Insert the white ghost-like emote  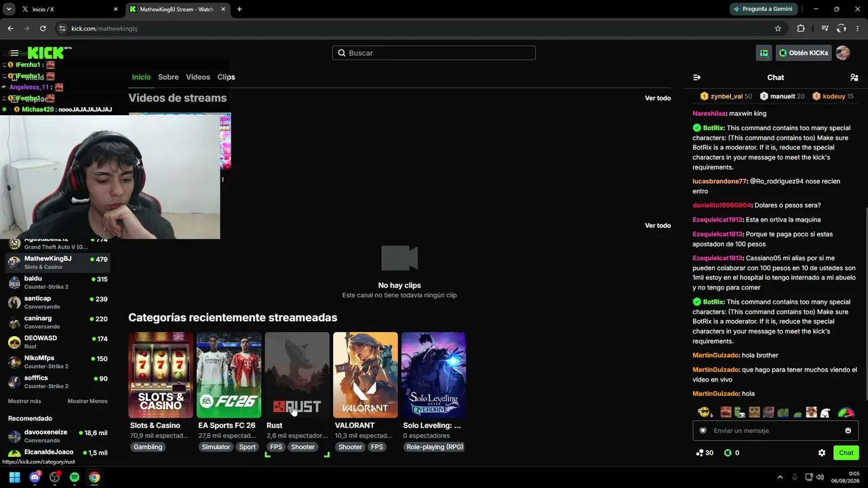point(825,412)
